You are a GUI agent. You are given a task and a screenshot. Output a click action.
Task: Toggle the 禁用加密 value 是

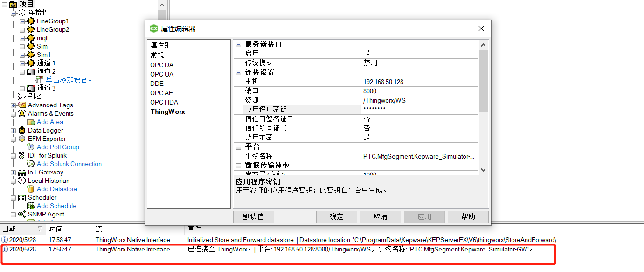point(420,138)
